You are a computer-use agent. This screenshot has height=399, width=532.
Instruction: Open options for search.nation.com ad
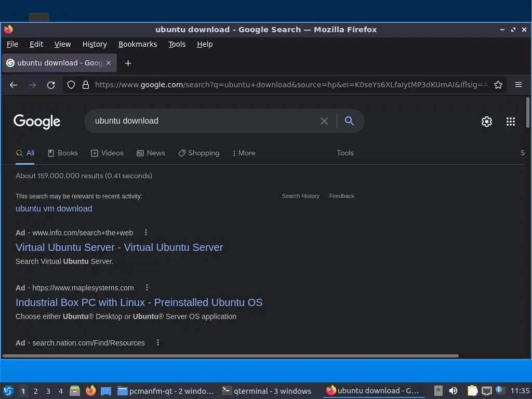tap(158, 342)
